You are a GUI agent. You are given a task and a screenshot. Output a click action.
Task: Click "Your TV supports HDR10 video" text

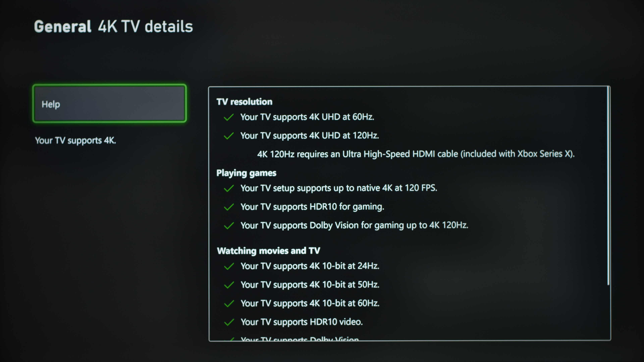[x=302, y=322]
